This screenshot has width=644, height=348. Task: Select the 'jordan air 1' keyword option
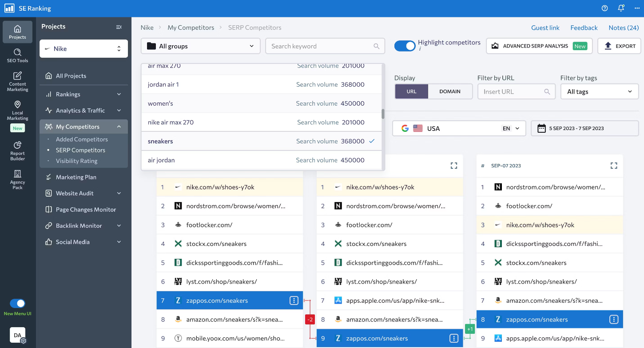click(x=261, y=84)
